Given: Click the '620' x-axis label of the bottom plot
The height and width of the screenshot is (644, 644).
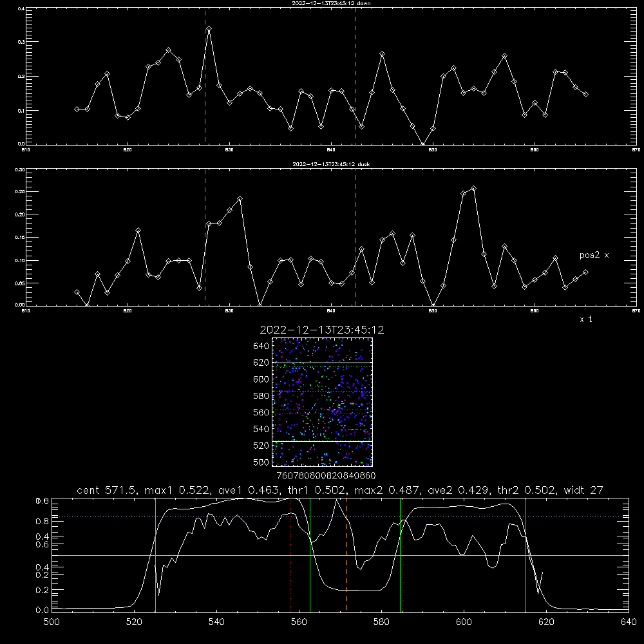Looking at the screenshot, I should (x=546, y=622).
